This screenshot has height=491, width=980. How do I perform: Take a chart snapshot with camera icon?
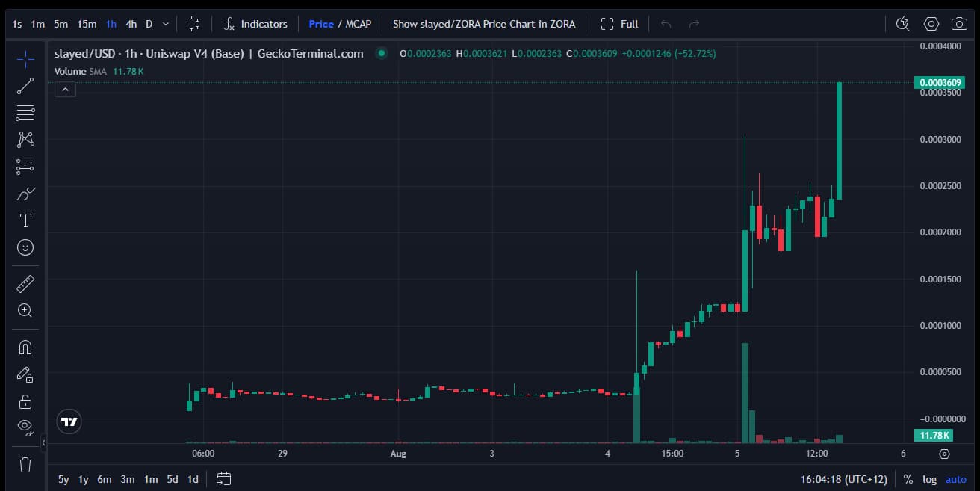[959, 24]
